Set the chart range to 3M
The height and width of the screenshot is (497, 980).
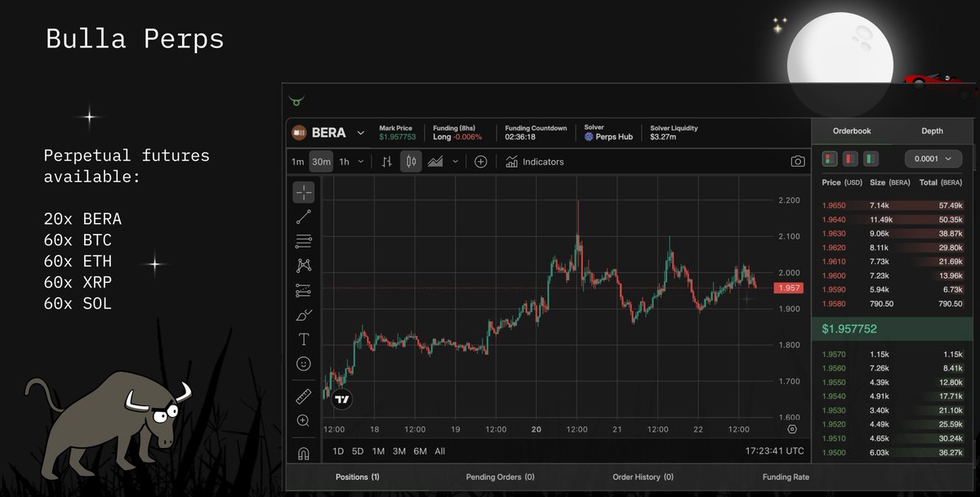pyautogui.click(x=399, y=451)
